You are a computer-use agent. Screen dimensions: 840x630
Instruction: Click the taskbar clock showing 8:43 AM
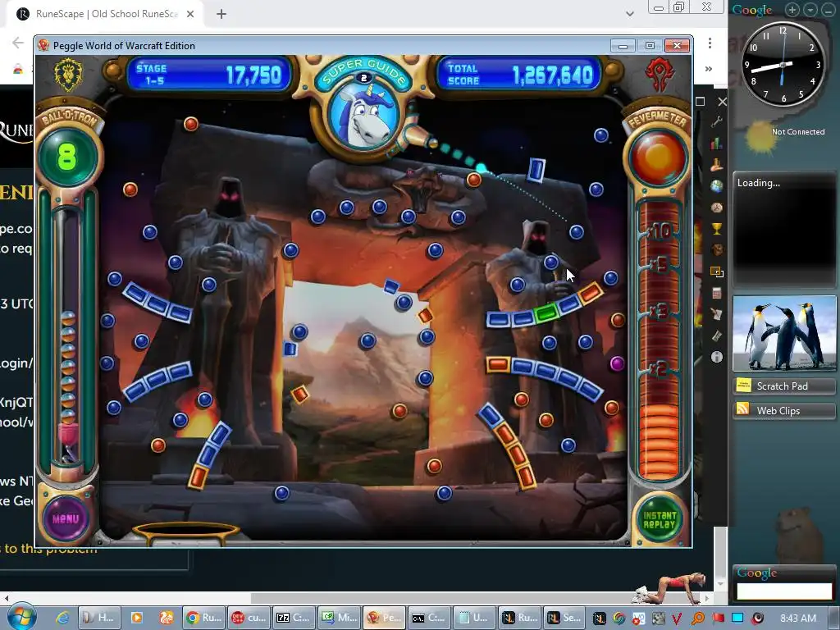pos(797,619)
